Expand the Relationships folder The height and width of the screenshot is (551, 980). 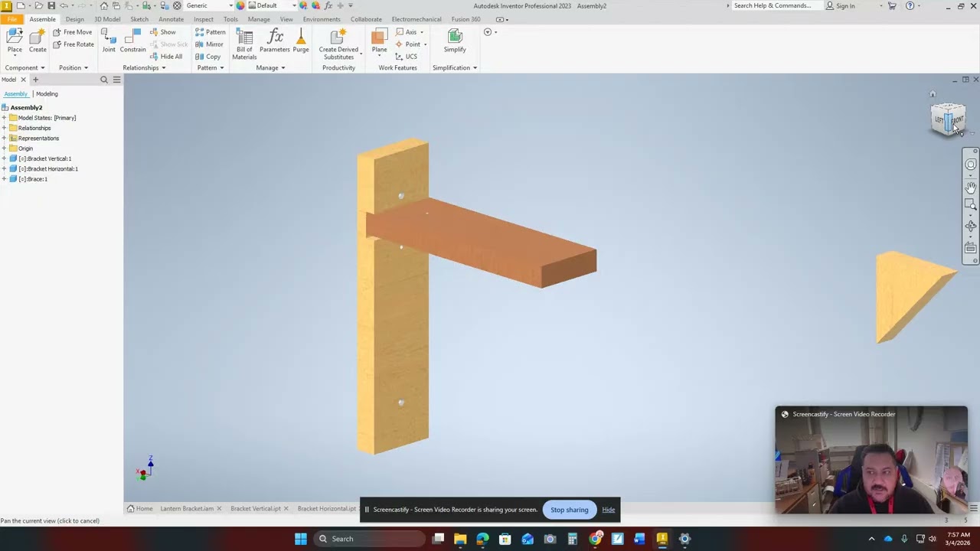point(4,128)
